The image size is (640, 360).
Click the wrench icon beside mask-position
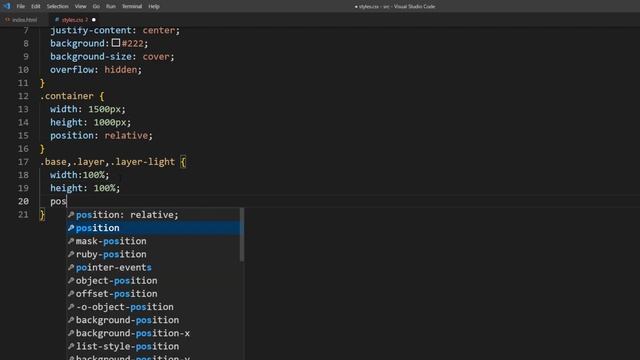(x=71, y=241)
